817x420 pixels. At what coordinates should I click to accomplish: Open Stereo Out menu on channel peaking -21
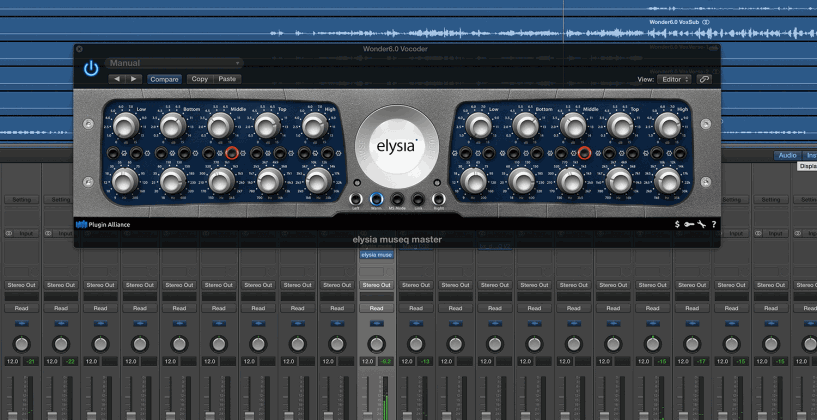21,285
